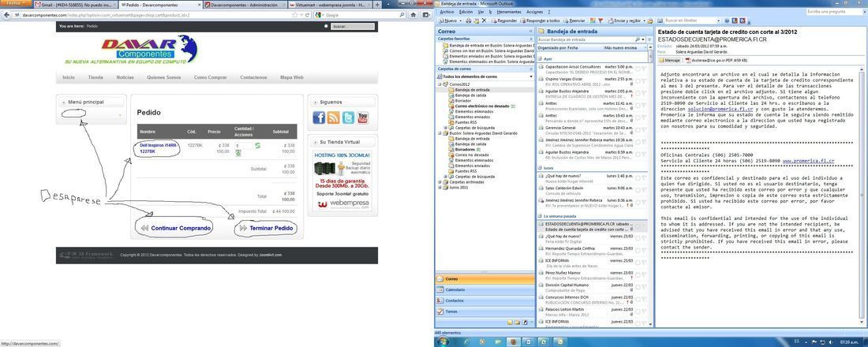Viewport: 868px width, 347px height.
Task: Click the remove product icon below quantity
Action: pos(238,153)
